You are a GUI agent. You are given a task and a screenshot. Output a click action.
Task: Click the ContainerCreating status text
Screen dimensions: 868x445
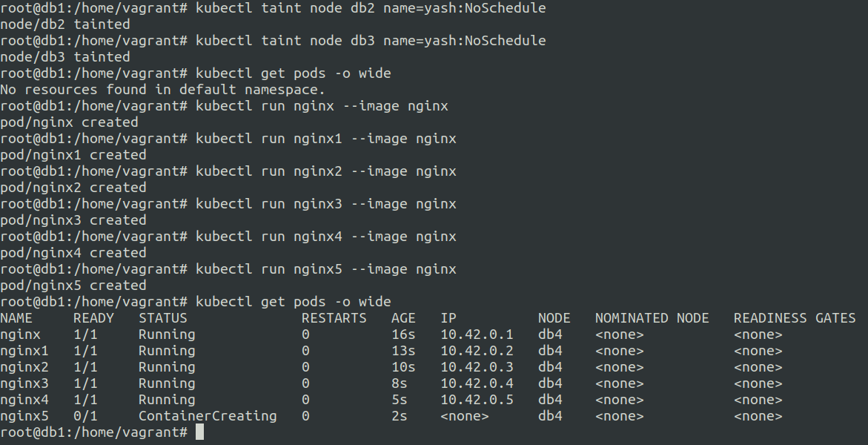208,416
